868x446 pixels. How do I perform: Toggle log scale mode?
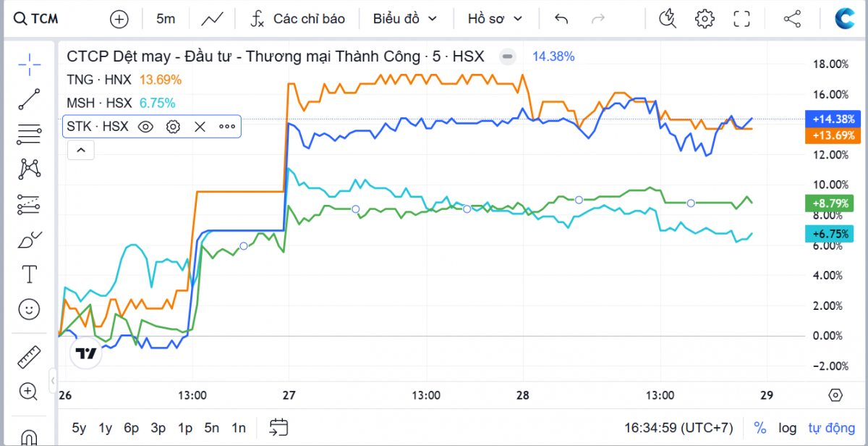coord(788,427)
